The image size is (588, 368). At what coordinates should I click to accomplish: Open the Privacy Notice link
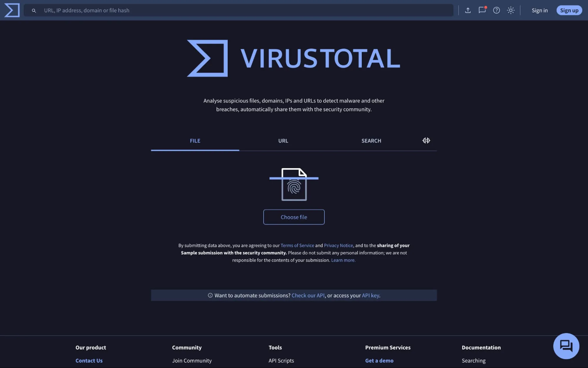coord(338,245)
